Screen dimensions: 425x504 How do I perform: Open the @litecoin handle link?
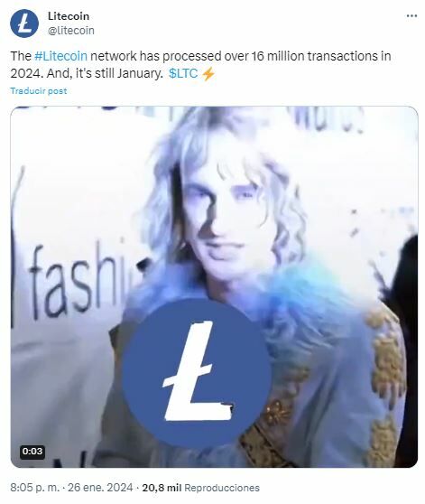pyautogui.click(x=71, y=31)
